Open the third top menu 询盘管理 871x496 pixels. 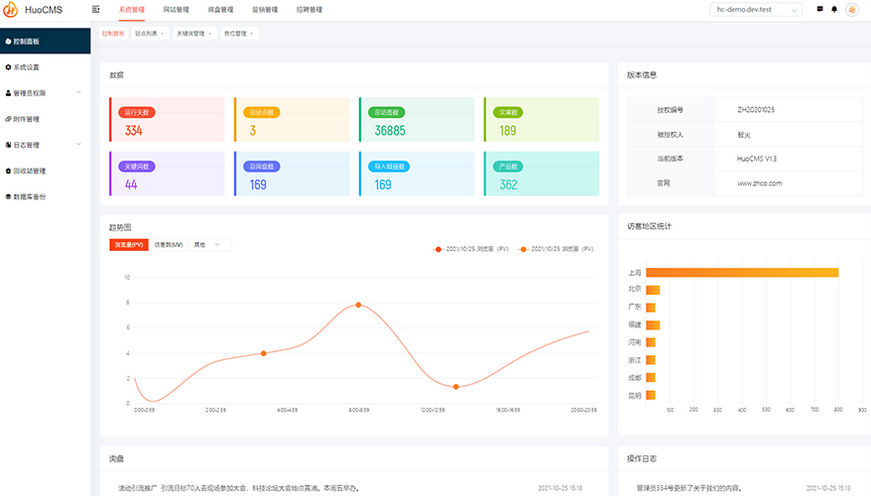coord(221,9)
